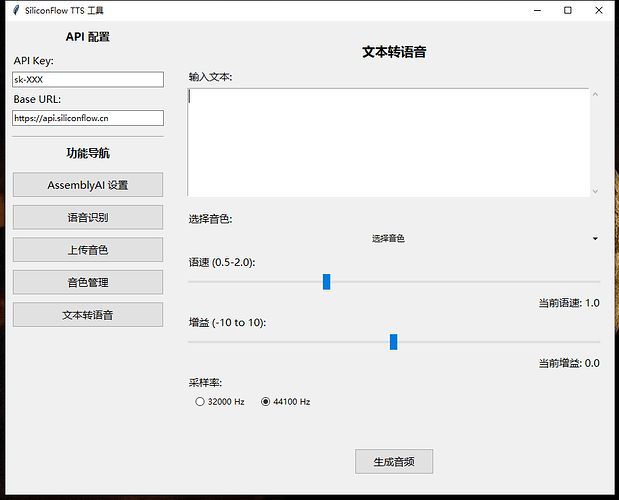Click the 生成音频 button
Screen dimensions: 619x500
(394, 461)
